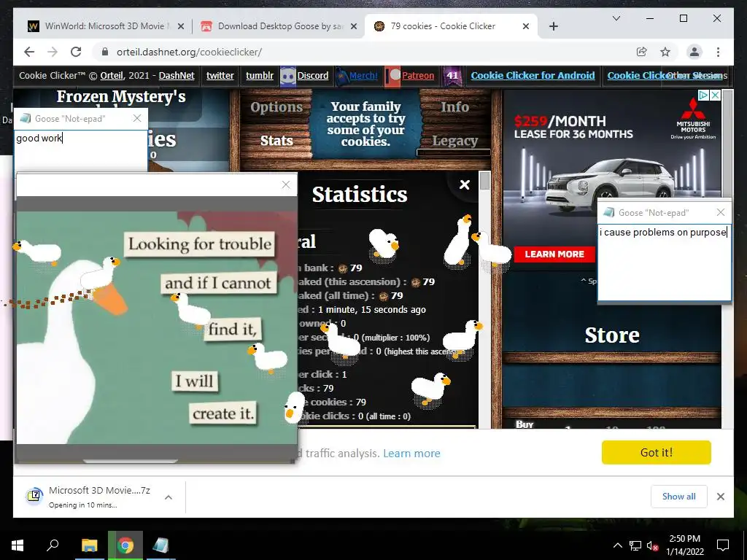The height and width of the screenshot is (560, 747).
Task: Follow Cookie Clicker for Android link
Action: click(533, 76)
